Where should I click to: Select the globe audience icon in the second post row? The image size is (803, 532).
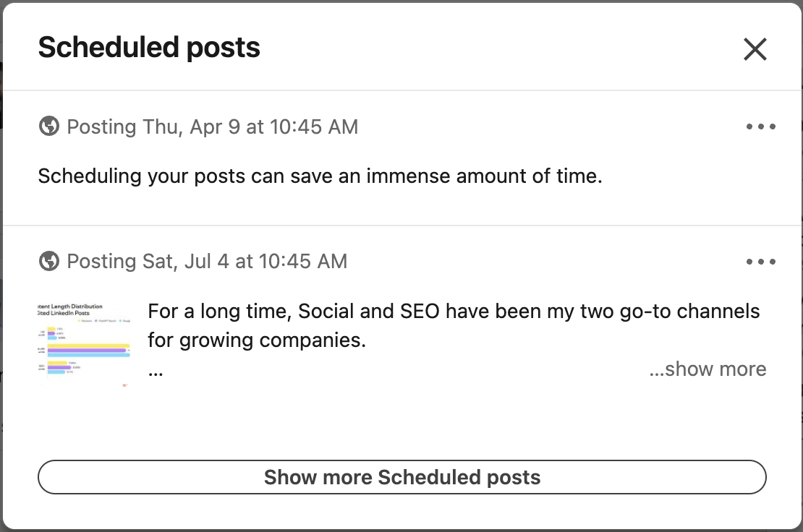[x=48, y=261]
